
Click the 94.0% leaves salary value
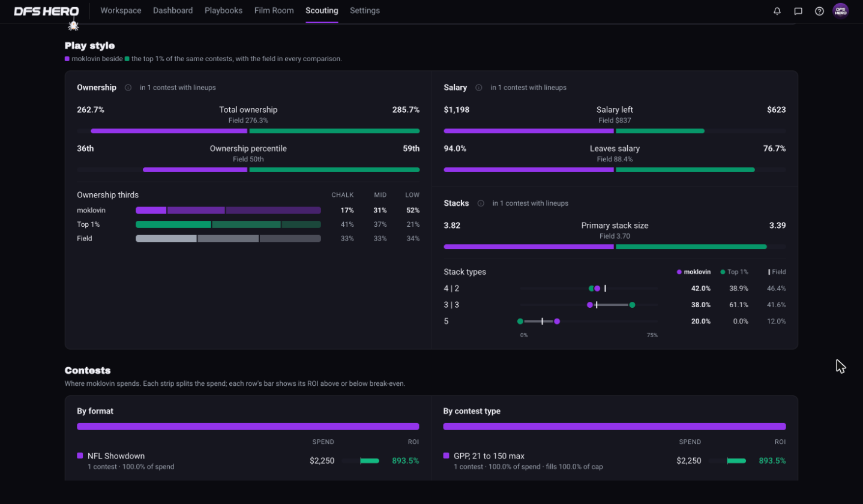click(x=455, y=149)
